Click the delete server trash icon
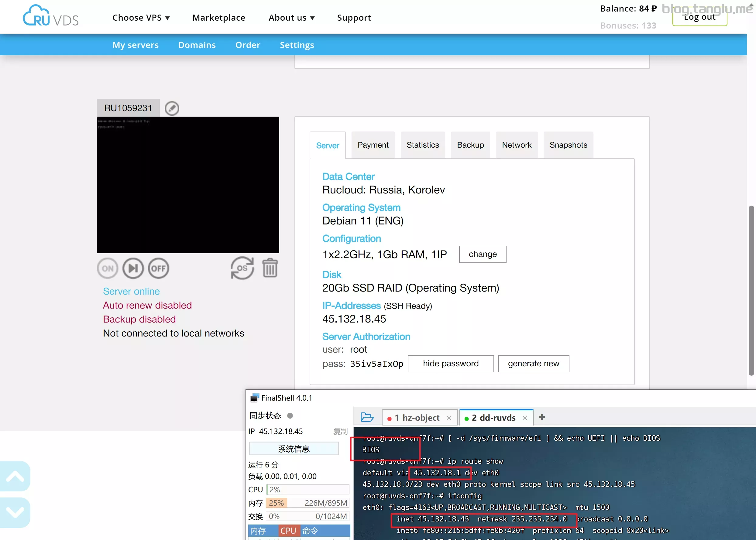 (x=270, y=268)
